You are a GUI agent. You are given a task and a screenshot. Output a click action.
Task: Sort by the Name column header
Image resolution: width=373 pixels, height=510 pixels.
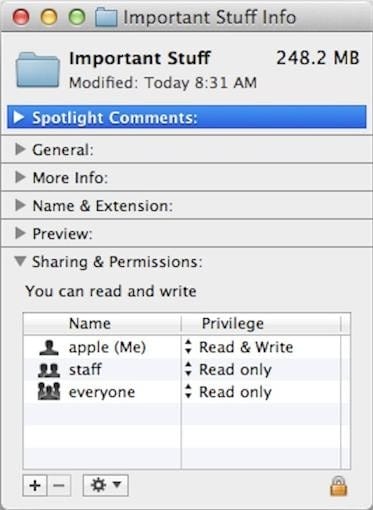pyautogui.click(x=102, y=324)
